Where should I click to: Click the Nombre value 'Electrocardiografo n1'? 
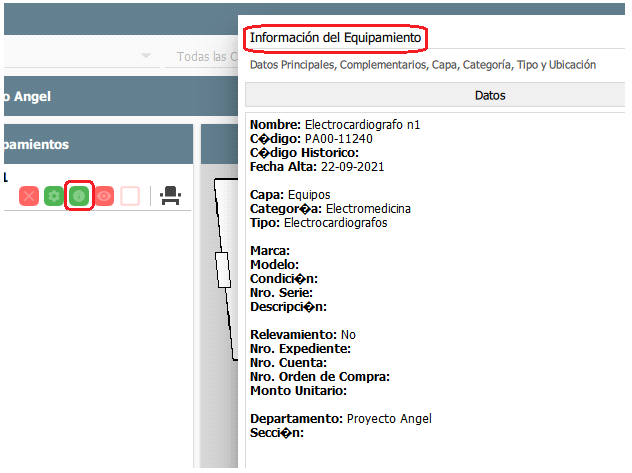[362, 125]
